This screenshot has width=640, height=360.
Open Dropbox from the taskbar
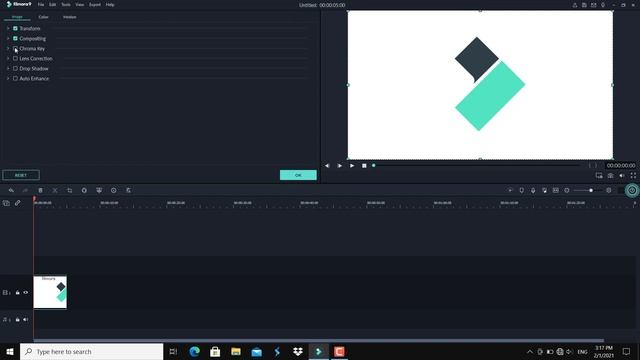tap(298, 351)
